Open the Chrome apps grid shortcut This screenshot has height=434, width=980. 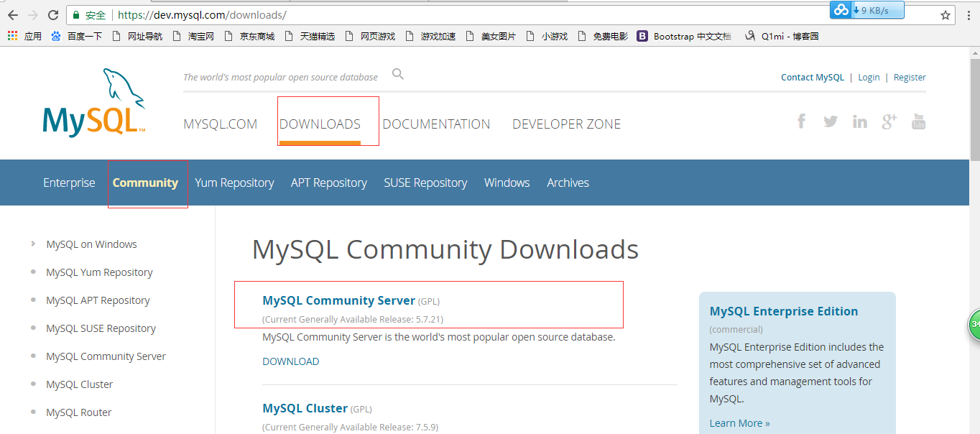(x=13, y=36)
